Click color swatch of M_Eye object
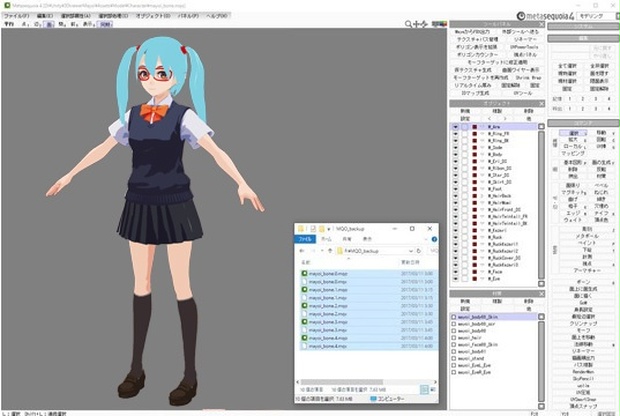The width and height of the screenshot is (620, 416). (x=474, y=278)
